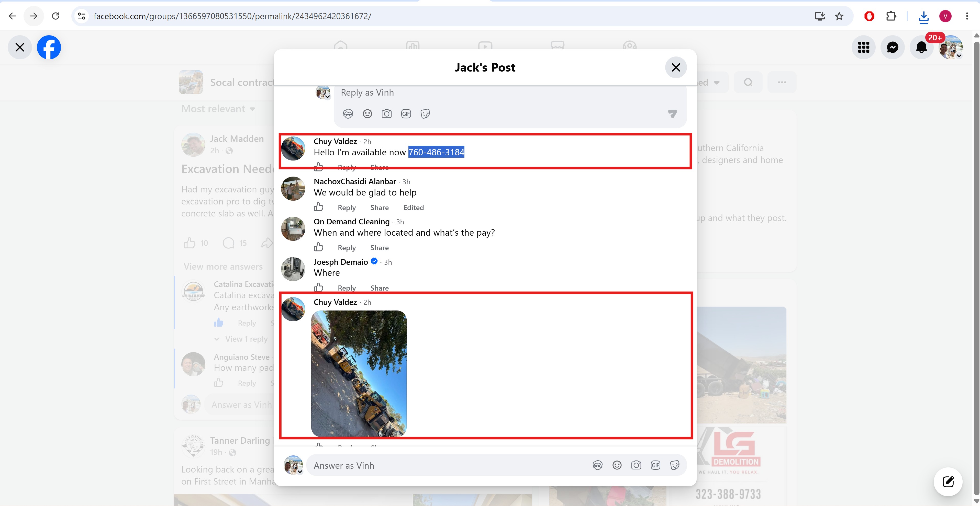Open the browser extensions puzzle menu

(891, 16)
